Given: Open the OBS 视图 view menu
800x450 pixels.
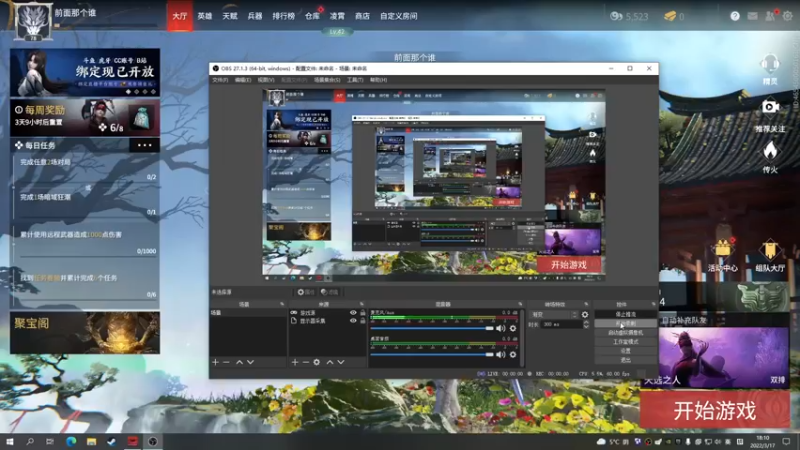Looking at the screenshot, I should click(x=266, y=80).
